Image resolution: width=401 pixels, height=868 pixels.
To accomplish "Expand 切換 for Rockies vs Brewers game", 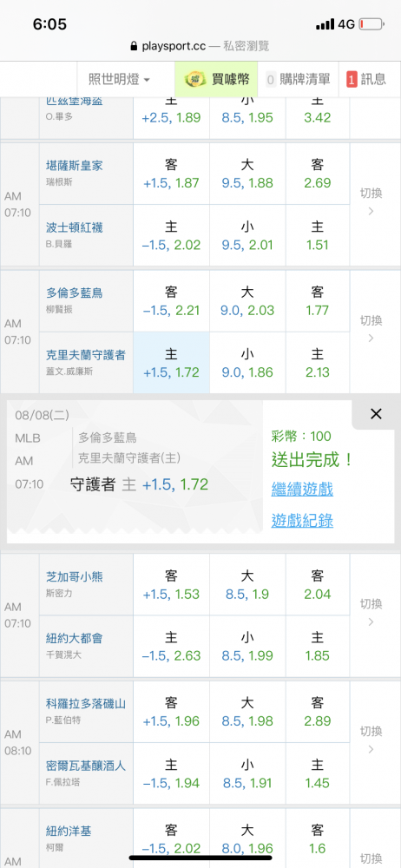I will (x=371, y=740).
